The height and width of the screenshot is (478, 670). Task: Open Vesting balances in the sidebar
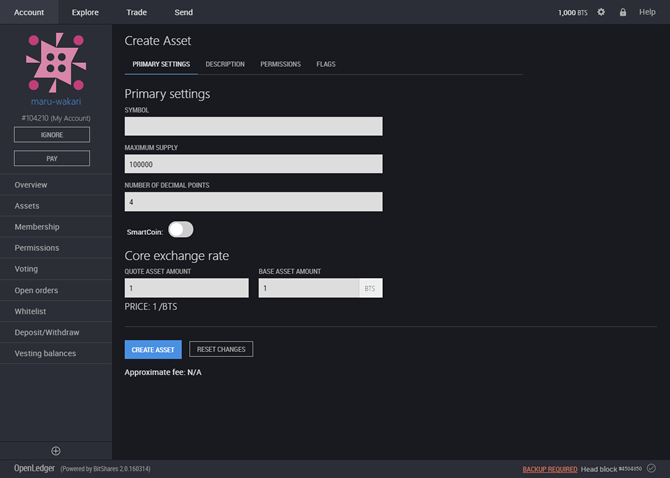[x=45, y=353]
